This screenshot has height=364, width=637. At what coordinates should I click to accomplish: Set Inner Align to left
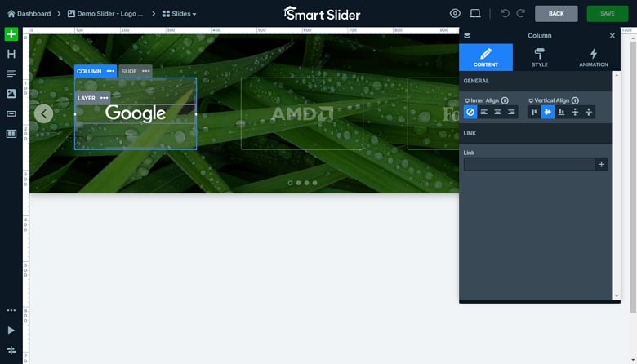(x=483, y=112)
